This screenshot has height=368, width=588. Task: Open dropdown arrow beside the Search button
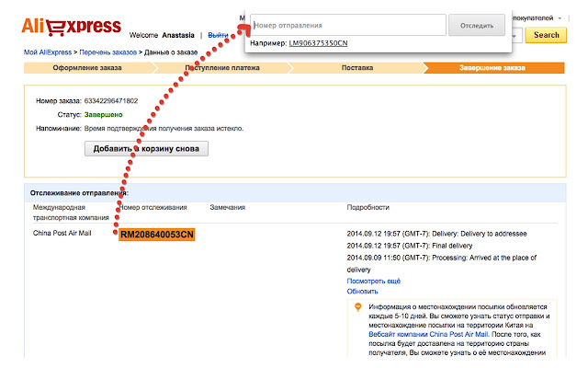point(515,36)
